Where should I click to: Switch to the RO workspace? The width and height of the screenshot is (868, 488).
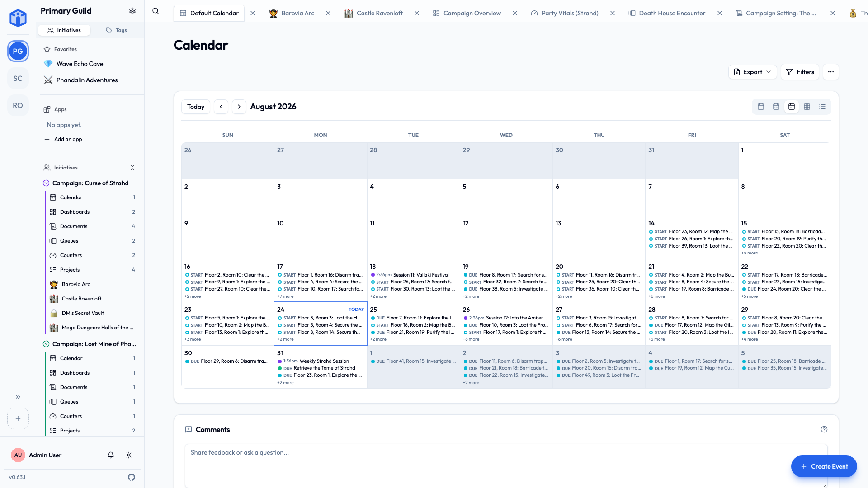coord(18,105)
